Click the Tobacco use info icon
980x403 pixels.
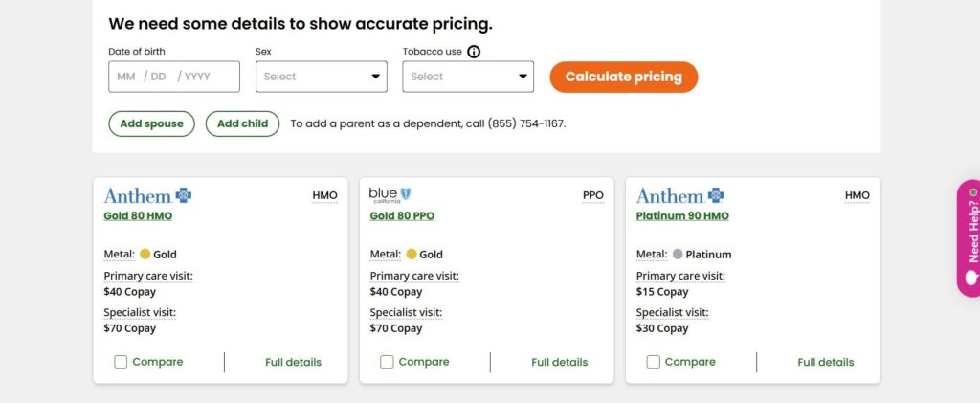tap(474, 52)
